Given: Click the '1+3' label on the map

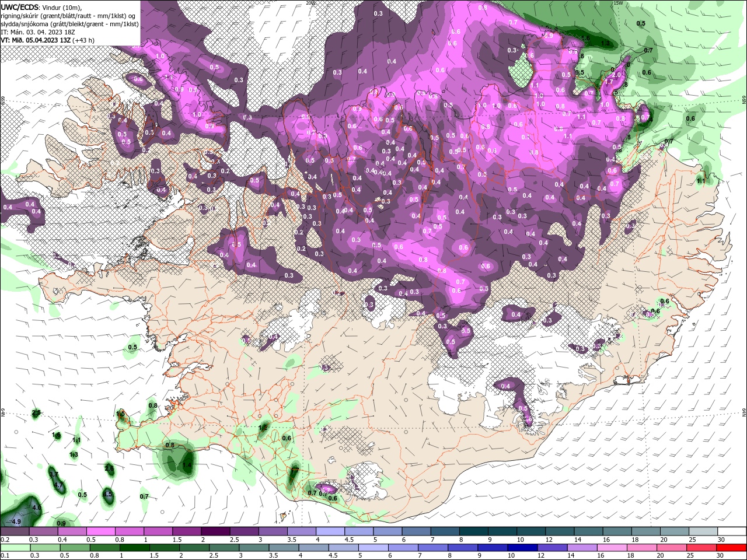Looking at the screenshot, I should [74, 454].
